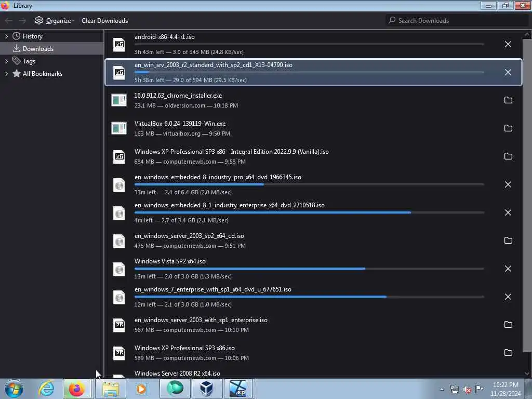Image resolution: width=532 pixels, height=399 pixels.
Task: Open folder for Windows XP Professional SP3 x86.iso
Action: pos(508,353)
